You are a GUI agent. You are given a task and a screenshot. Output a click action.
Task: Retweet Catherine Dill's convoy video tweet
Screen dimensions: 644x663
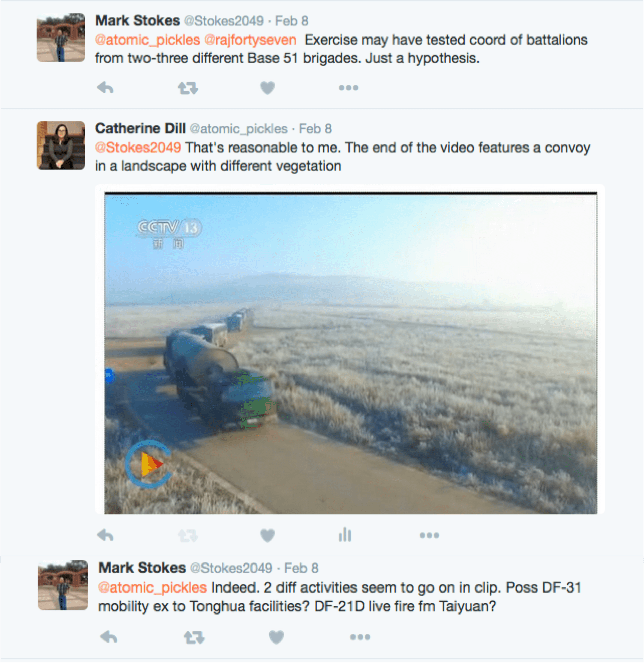[x=188, y=536]
